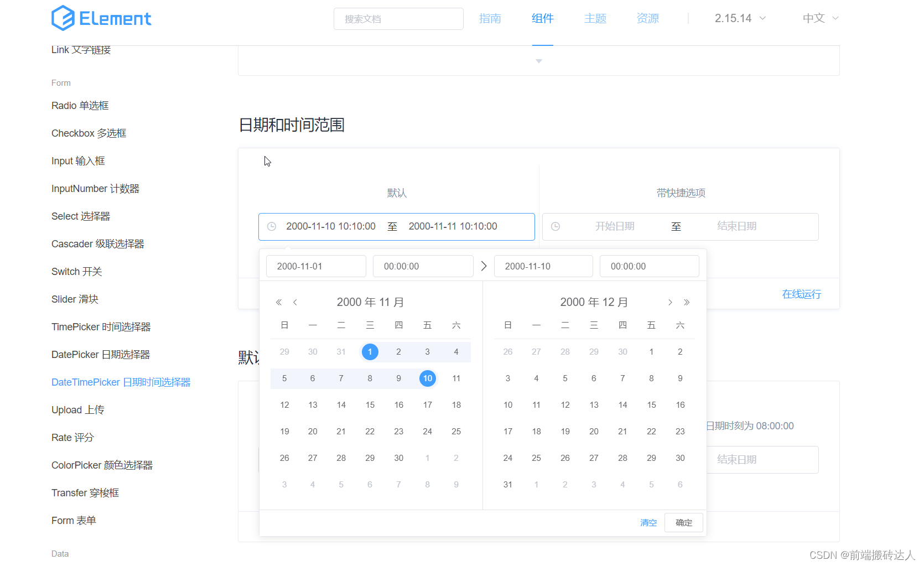
Task: Open ColorPicker 颜色选择器 in sidebar
Action: pos(102,465)
